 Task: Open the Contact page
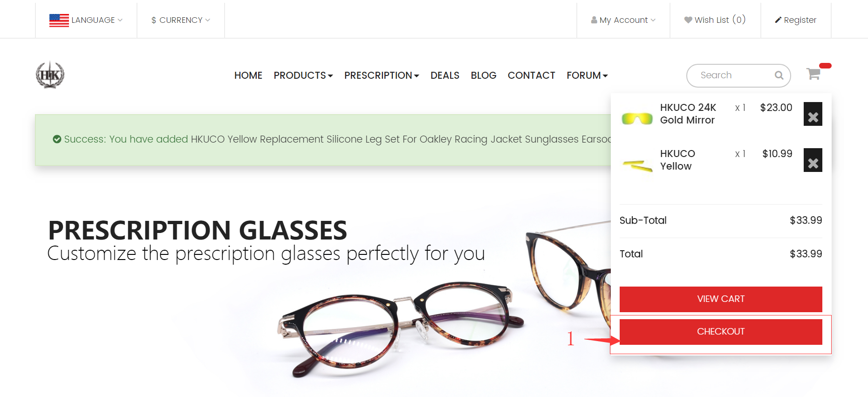tap(532, 75)
